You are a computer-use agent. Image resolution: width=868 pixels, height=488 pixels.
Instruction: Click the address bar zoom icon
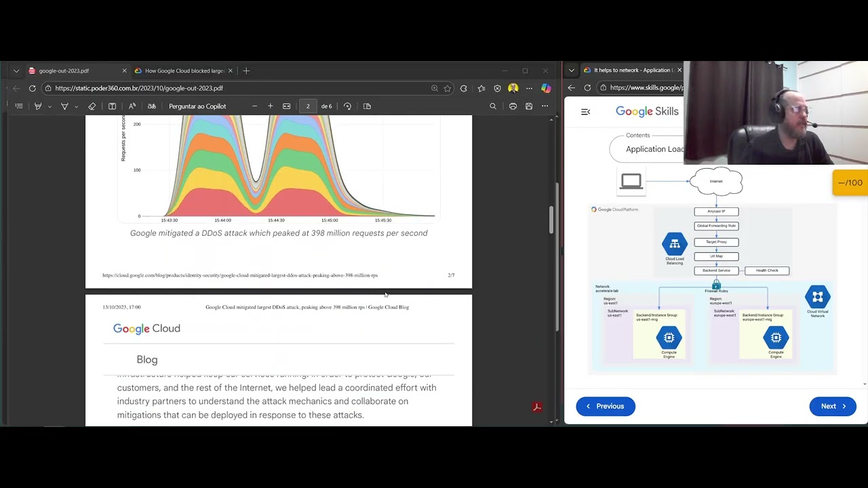[x=435, y=88]
